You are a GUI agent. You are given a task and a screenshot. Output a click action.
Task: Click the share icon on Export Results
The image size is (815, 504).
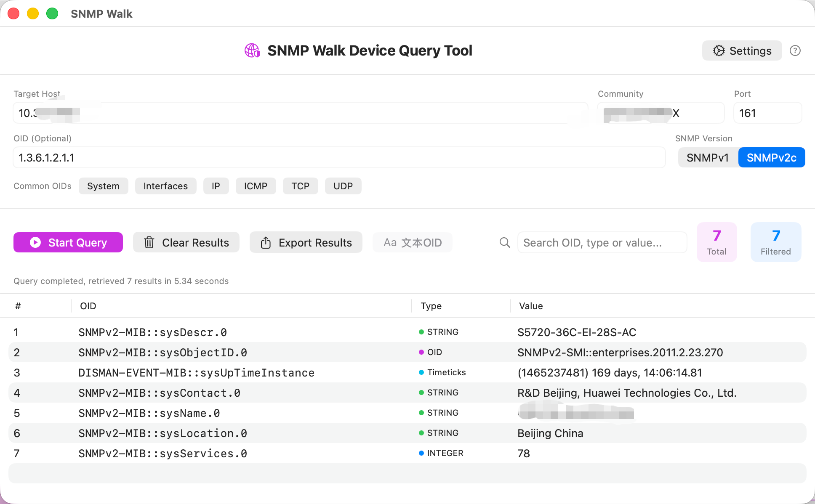(265, 242)
